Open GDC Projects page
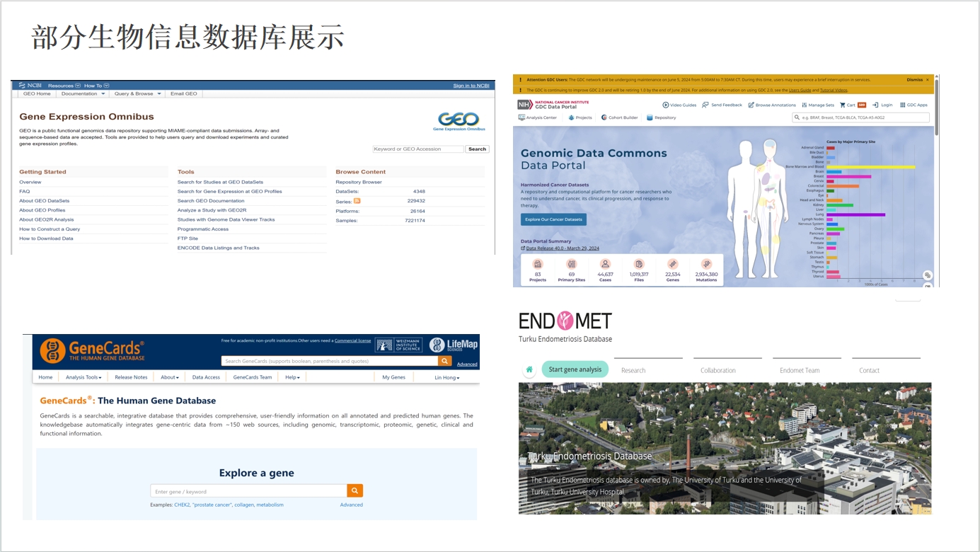Viewport: 980px width, 552px height. (x=580, y=117)
